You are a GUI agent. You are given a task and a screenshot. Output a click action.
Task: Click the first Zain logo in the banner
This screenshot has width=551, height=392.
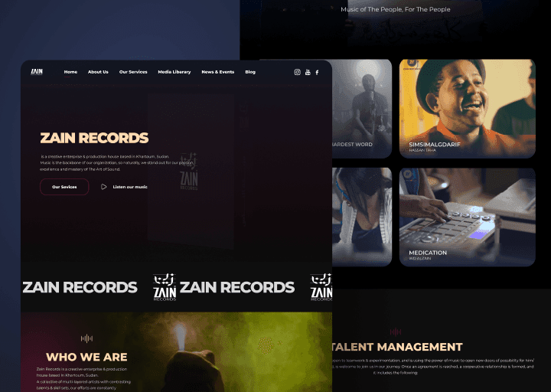pos(165,287)
